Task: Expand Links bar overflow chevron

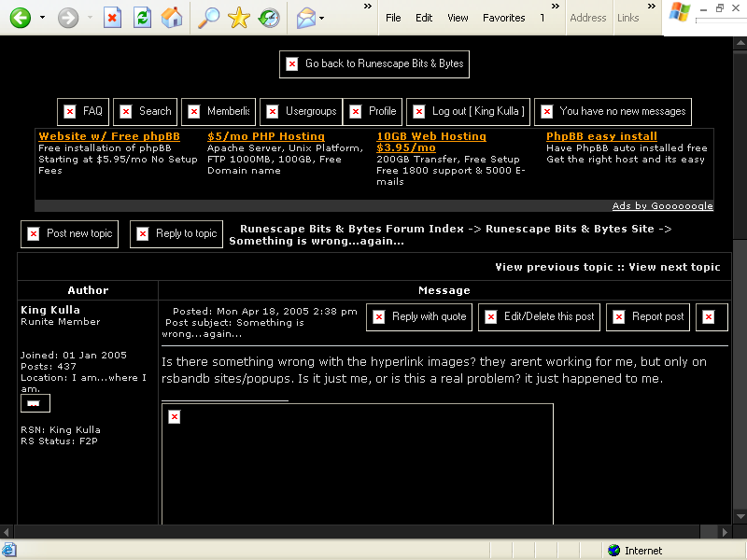Action: click(652, 7)
